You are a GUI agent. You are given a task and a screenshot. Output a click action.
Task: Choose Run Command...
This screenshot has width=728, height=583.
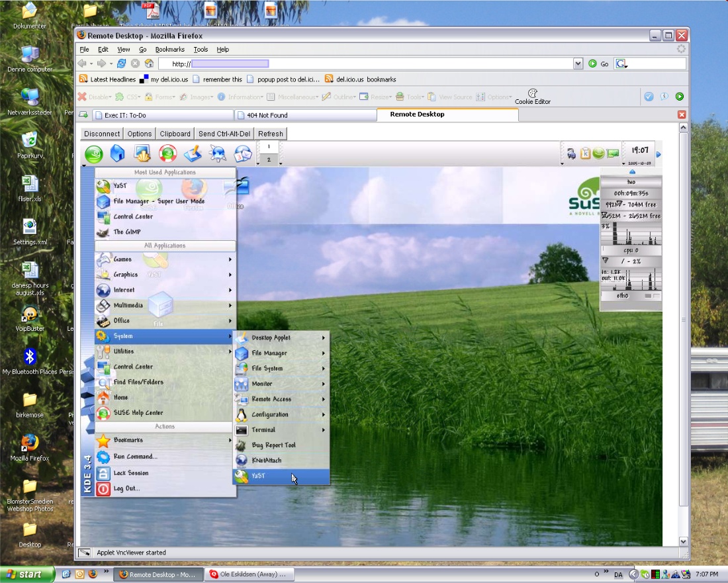[x=165, y=457]
